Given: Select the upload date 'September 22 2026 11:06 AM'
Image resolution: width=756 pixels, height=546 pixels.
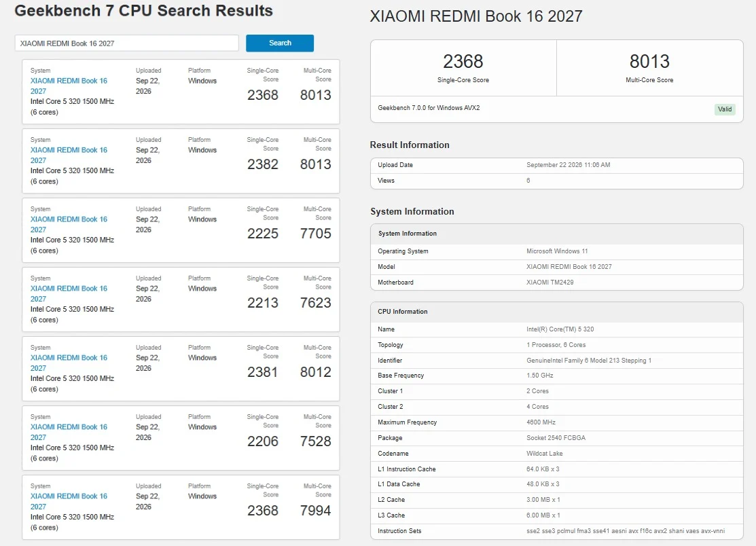Looking at the screenshot, I should coord(568,165).
